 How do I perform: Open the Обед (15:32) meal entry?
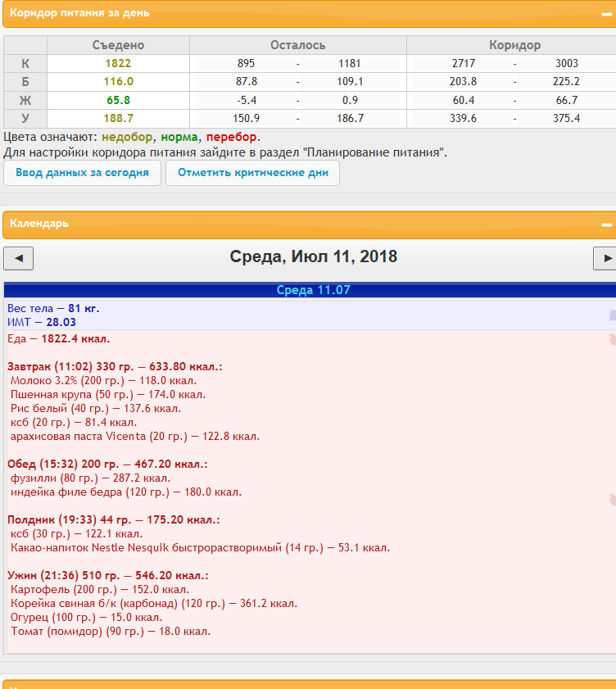106,464
